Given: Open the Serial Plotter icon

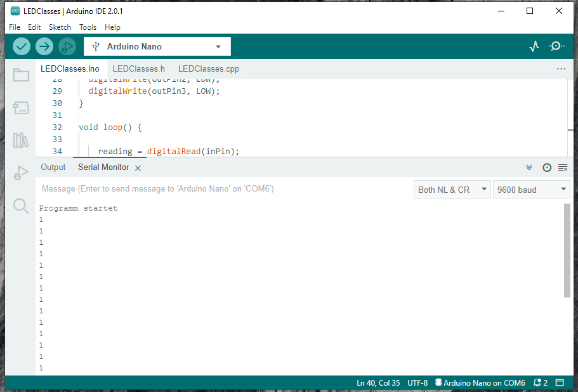Looking at the screenshot, I should coord(534,46).
